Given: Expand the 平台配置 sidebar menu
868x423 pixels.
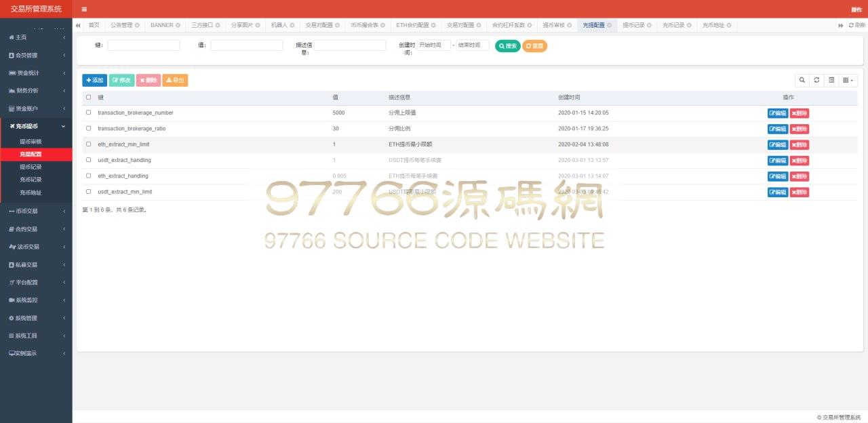Looking at the screenshot, I should (36, 282).
